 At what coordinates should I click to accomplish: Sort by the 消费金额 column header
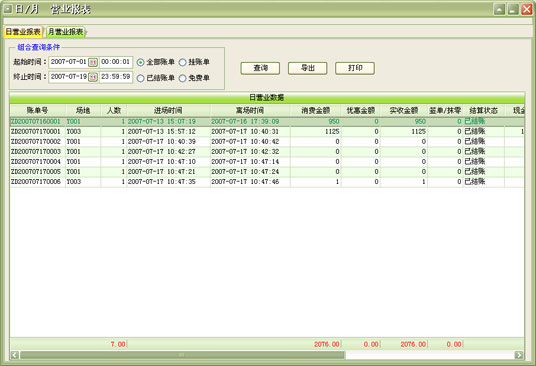click(316, 110)
